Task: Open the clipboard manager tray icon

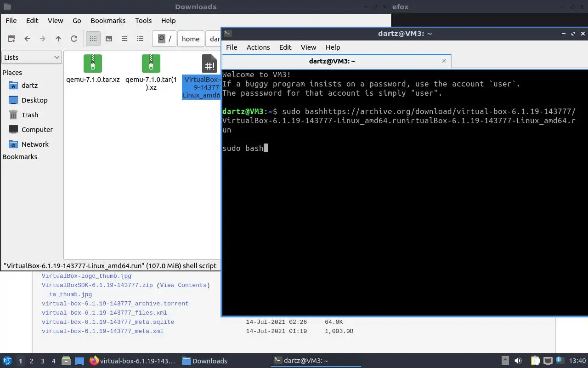Action: [536, 361]
